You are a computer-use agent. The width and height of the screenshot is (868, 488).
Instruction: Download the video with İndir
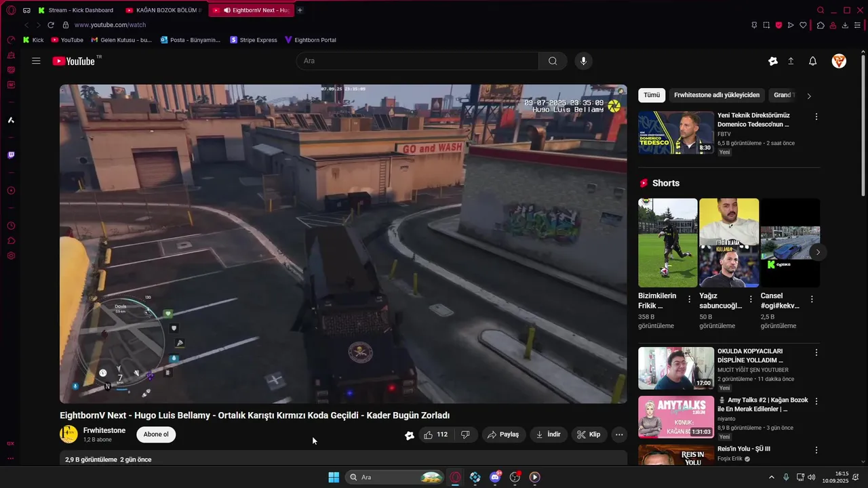point(549,434)
